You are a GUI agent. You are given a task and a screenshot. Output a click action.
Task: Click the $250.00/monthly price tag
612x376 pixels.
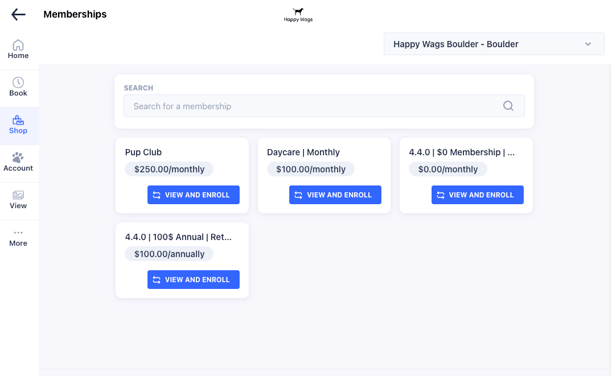(x=169, y=169)
